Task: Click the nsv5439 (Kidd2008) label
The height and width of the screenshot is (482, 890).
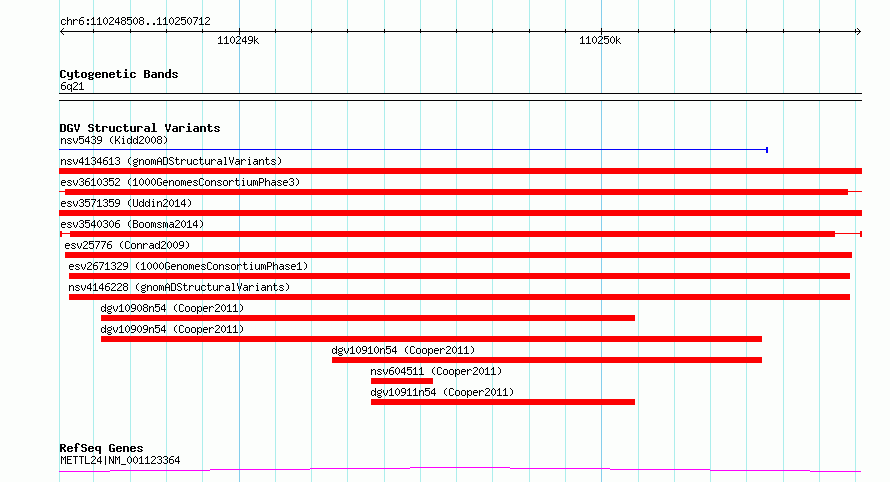Action: tap(114, 140)
